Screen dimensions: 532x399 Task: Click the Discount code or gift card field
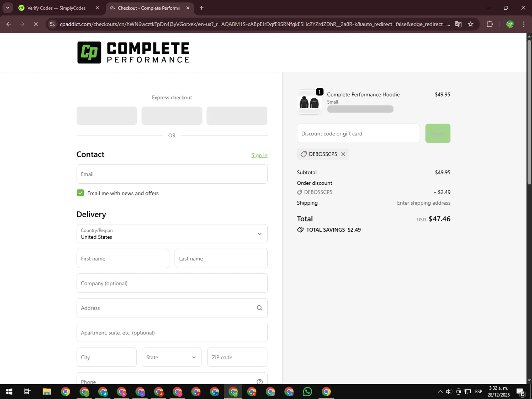[x=358, y=133]
